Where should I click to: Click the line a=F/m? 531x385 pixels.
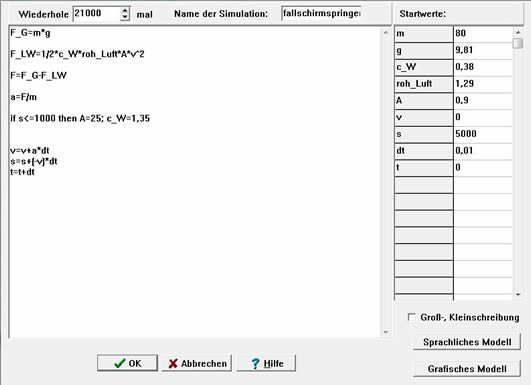point(23,97)
